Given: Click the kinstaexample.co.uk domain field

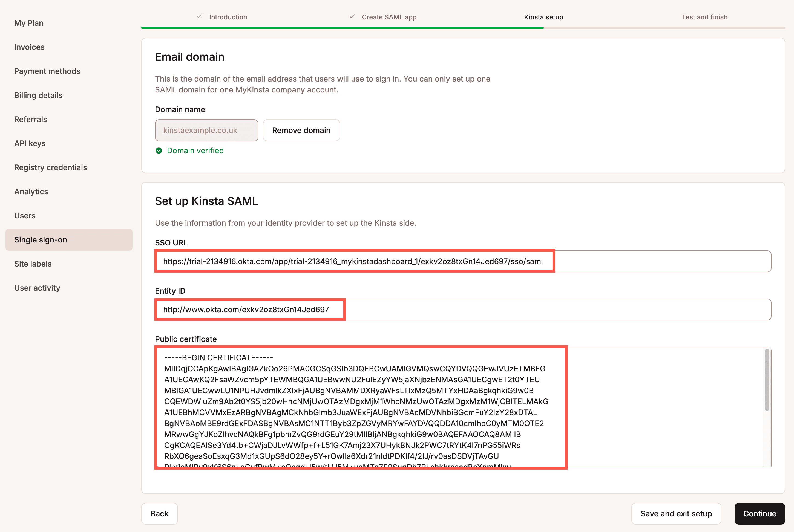Looking at the screenshot, I should pyautogui.click(x=206, y=130).
